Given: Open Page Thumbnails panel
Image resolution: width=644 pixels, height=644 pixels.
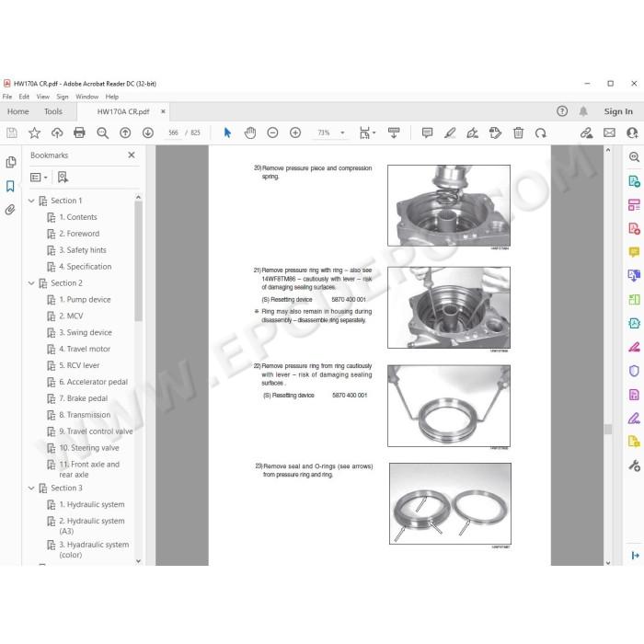Looking at the screenshot, I should pyautogui.click(x=11, y=162).
